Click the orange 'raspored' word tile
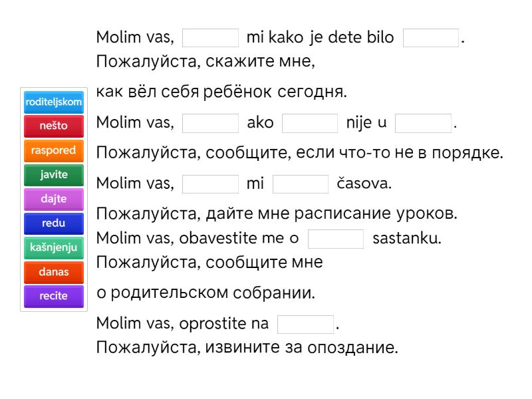The image size is (532, 399). point(53,150)
